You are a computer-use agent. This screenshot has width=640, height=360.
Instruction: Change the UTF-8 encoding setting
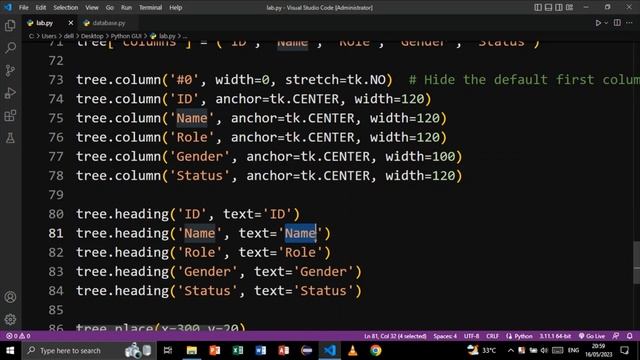pyautogui.click(x=471, y=336)
